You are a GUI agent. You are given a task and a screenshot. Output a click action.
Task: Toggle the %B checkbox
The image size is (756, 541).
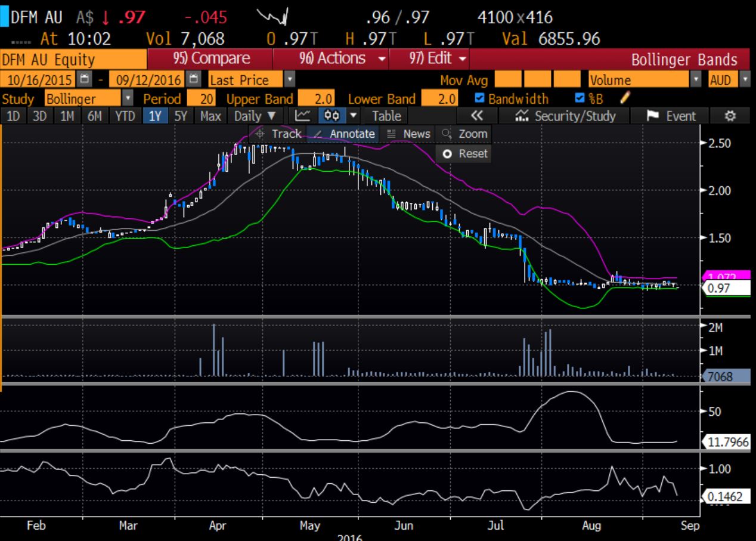(x=580, y=98)
